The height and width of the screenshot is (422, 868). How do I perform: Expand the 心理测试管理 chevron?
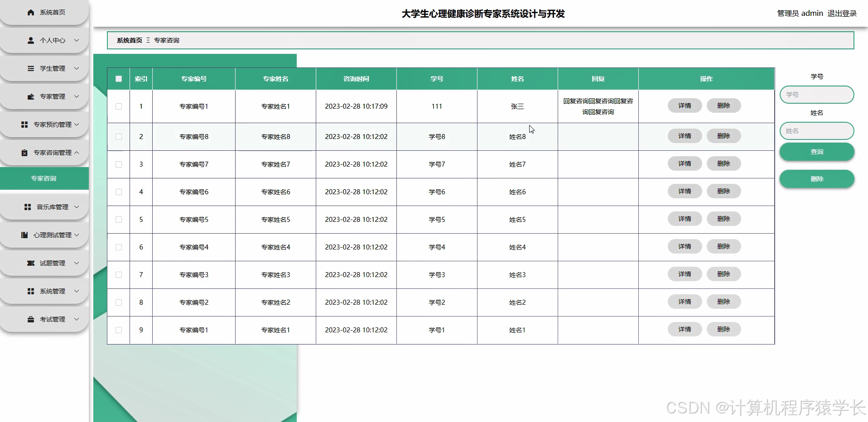pos(77,235)
